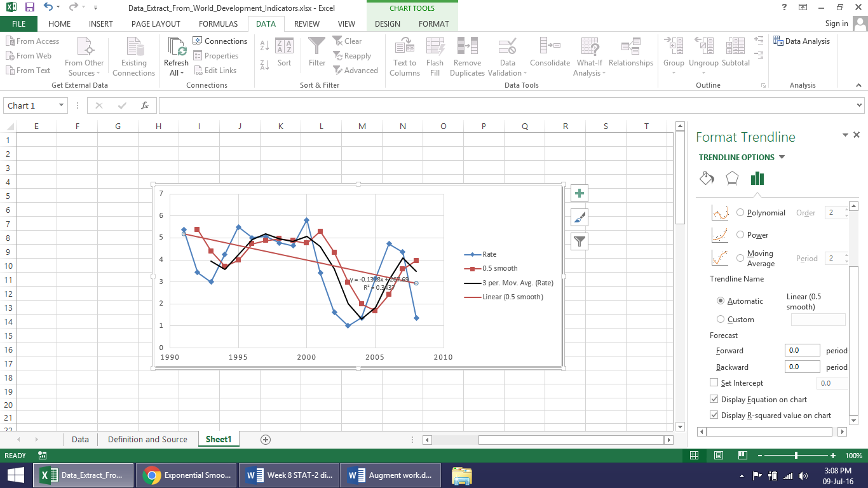Click the Data Analysis button
Image resolution: width=868 pixels, height=488 pixels.
(801, 41)
